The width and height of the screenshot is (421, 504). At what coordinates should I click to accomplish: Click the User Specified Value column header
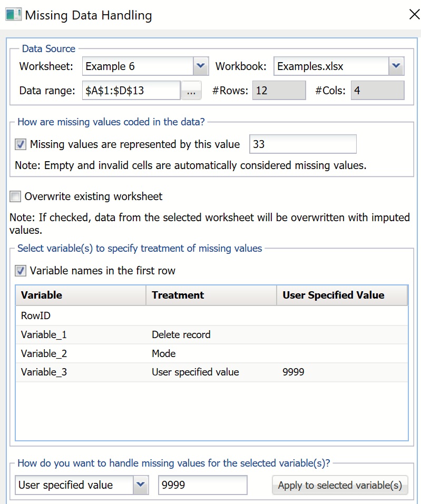(x=341, y=295)
